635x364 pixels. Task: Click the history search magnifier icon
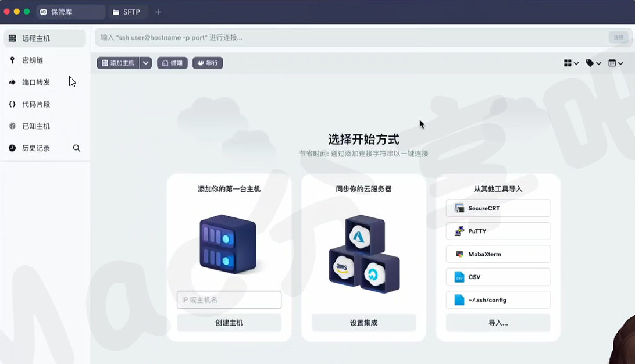point(76,148)
